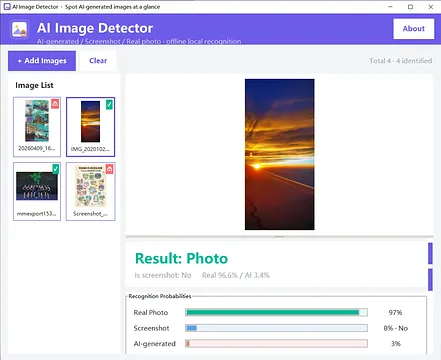The height and width of the screenshot is (360, 441).
Task: Select the IMG_2020102 sunset thumbnail
Action: 90,127
